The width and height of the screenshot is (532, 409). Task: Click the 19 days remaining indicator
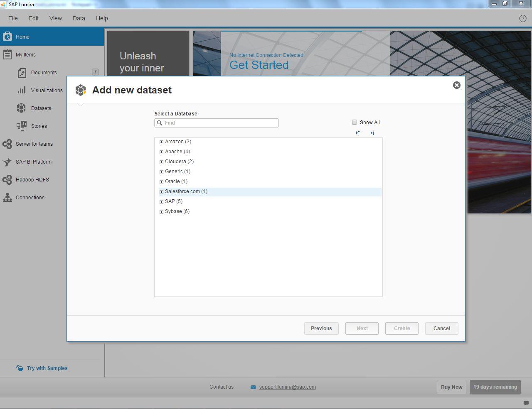[x=495, y=387]
